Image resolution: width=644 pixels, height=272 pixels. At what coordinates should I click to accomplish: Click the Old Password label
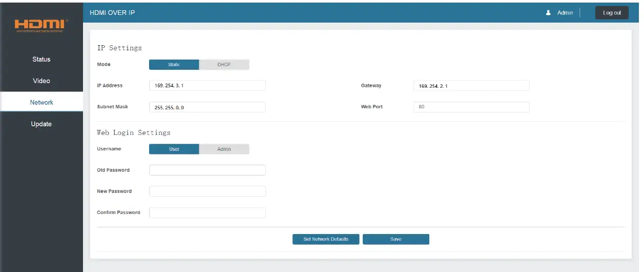113,170
